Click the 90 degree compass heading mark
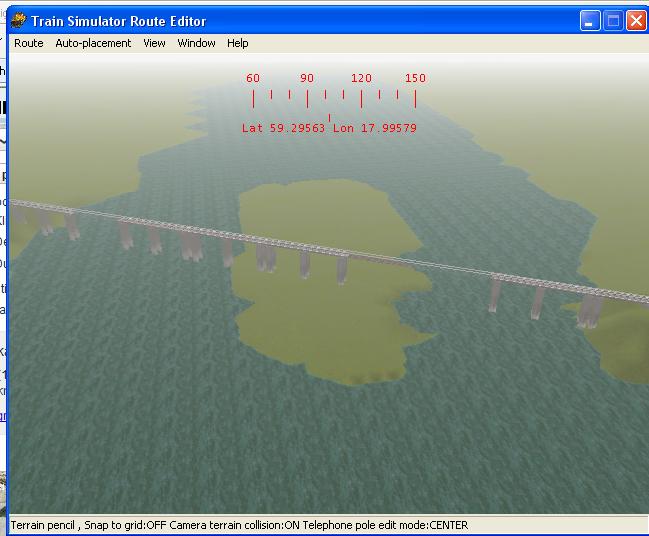This screenshot has width=649, height=536. point(307,79)
